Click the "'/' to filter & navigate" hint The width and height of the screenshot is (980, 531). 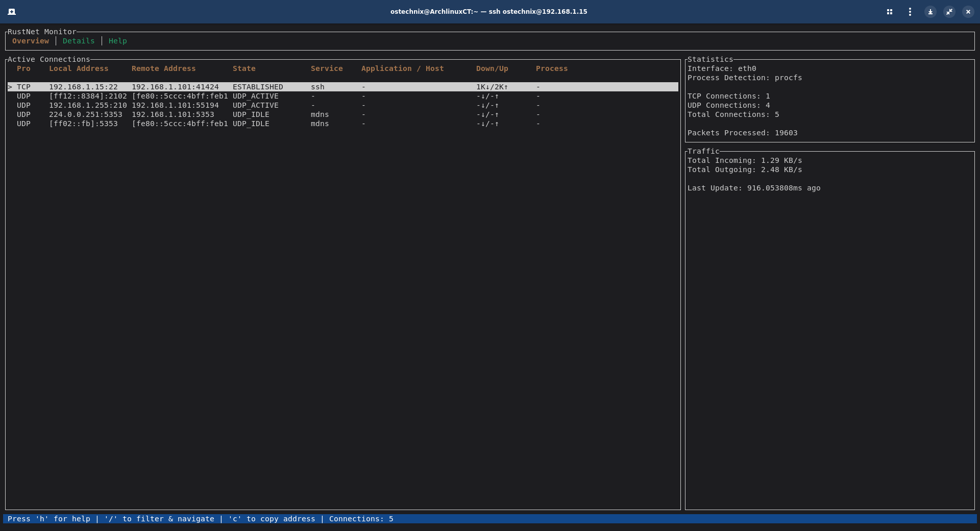point(159,519)
